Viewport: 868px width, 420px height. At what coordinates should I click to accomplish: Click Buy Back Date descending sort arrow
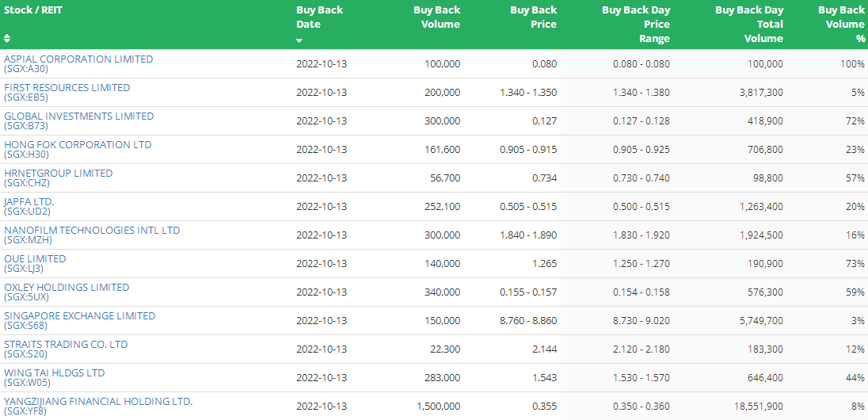coord(299,40)
